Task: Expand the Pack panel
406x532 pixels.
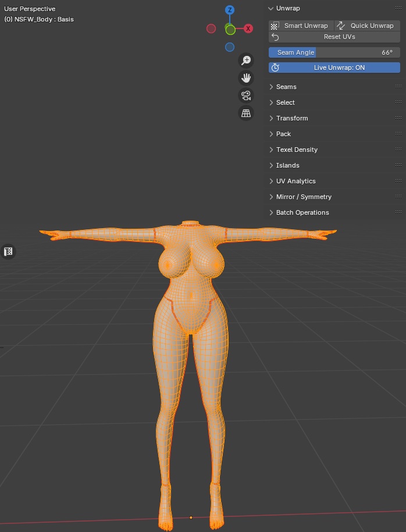Action: click(271, 134)
